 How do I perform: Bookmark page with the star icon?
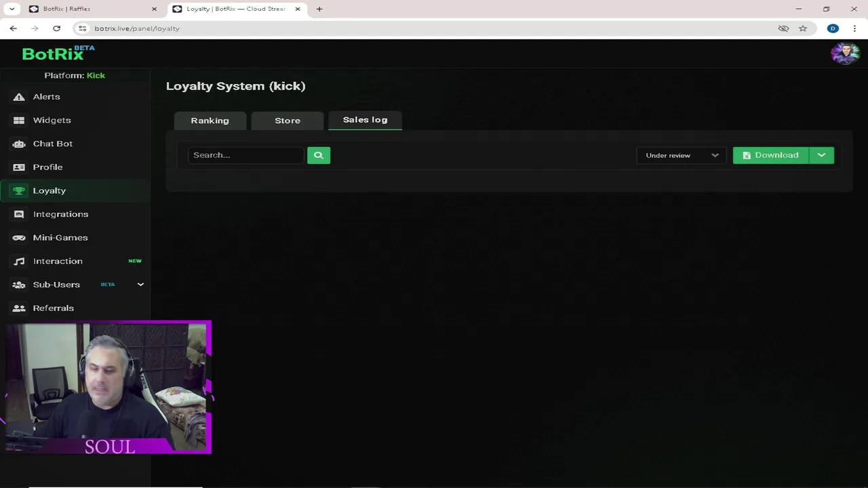(803, 28)
